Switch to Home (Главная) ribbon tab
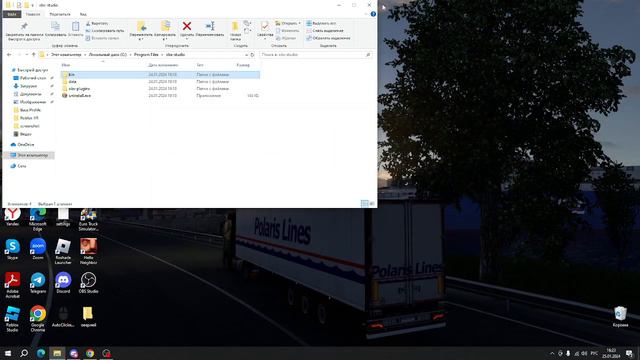This screenshot has height=360, width=640. [x=33, y=14]
